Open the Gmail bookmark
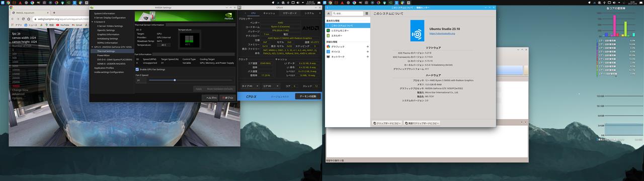The width and height of the screenshot is (644, 181). tap(76, 25)
